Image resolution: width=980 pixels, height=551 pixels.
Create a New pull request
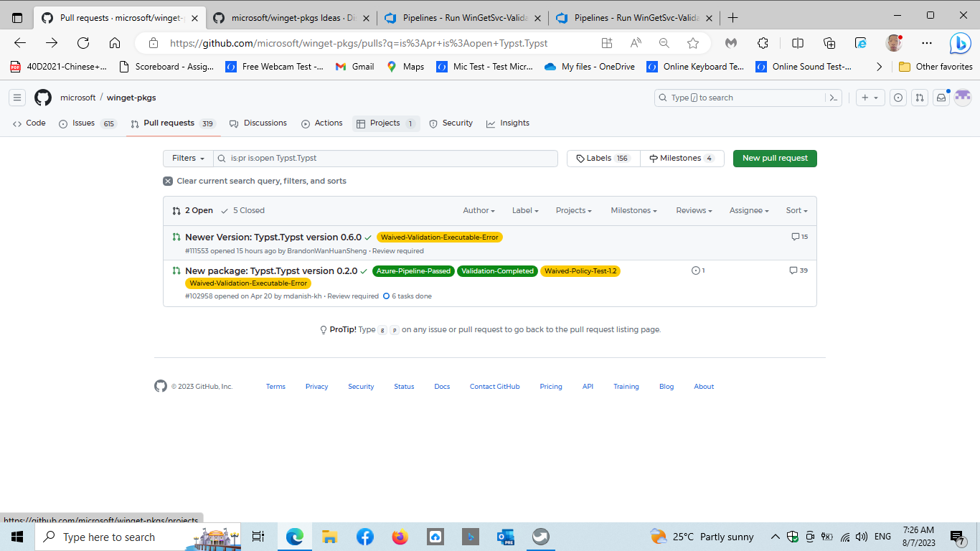775,158
